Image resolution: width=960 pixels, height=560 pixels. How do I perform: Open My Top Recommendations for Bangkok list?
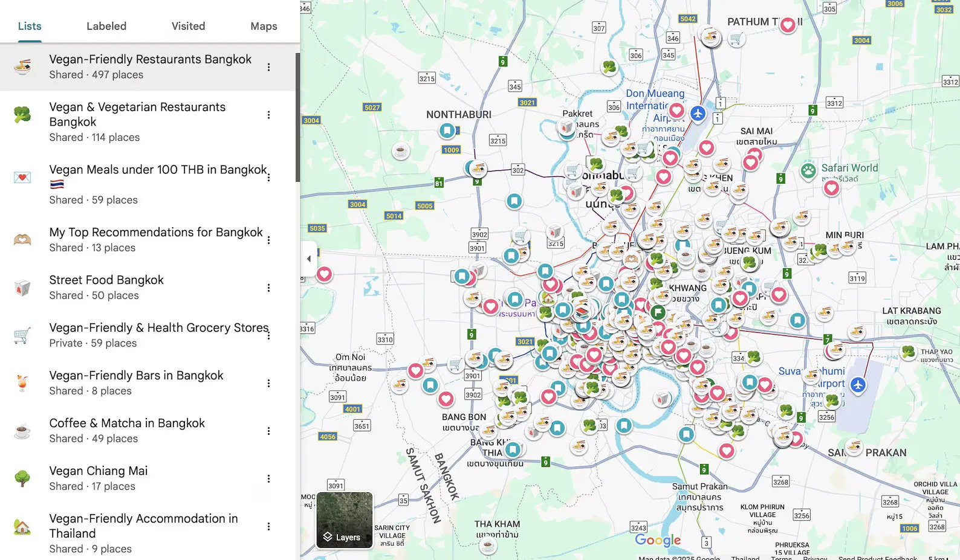pos(148,240)
